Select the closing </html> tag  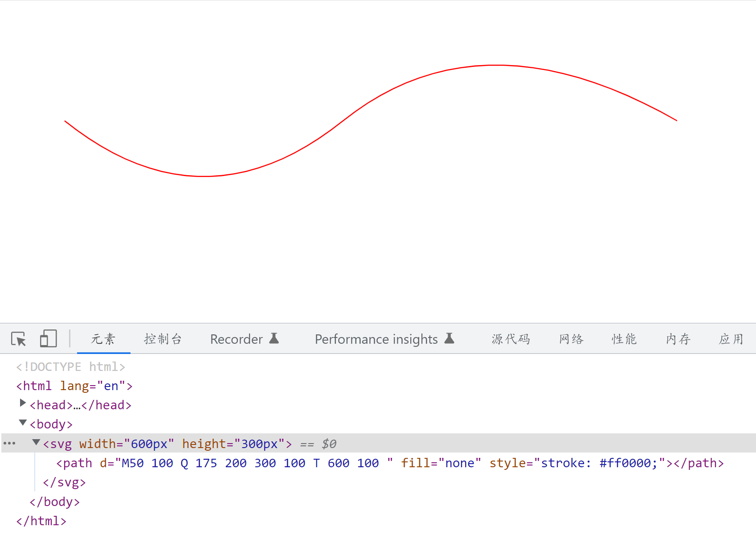point(41,521)
